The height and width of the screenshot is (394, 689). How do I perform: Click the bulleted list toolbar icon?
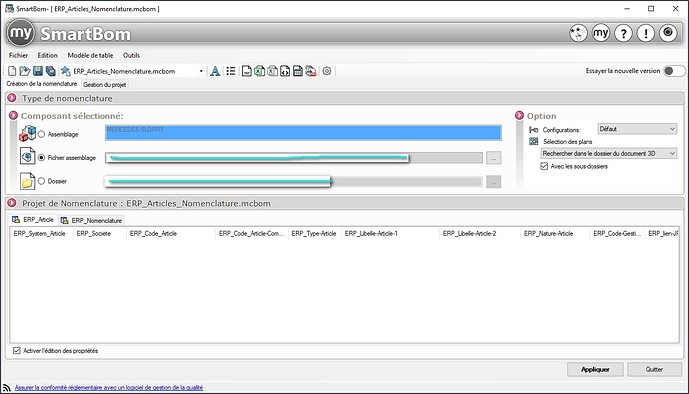point(231,71)
